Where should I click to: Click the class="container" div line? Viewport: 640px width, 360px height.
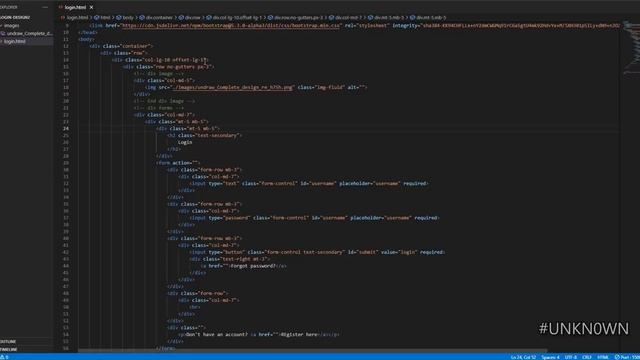122,46
